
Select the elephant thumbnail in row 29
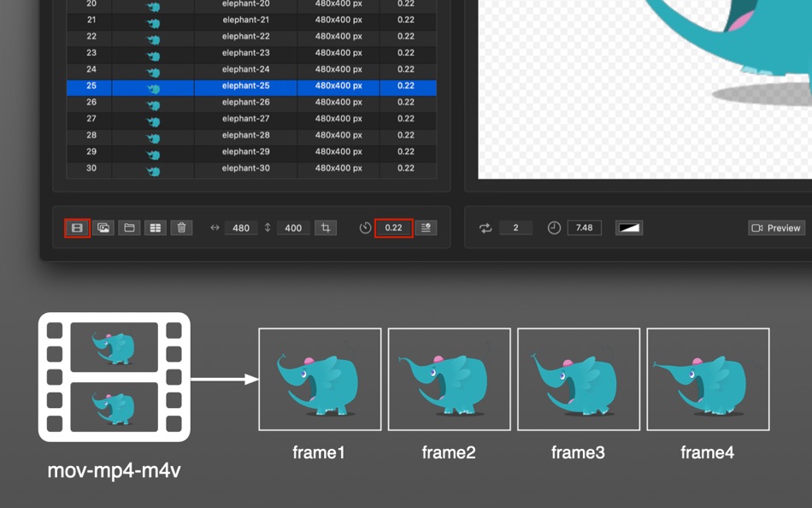click(153, 155)
